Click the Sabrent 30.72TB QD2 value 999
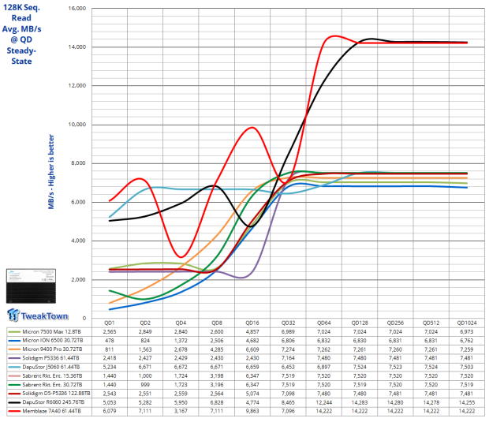This screenshot has height=448, width=489. (145, 385)
